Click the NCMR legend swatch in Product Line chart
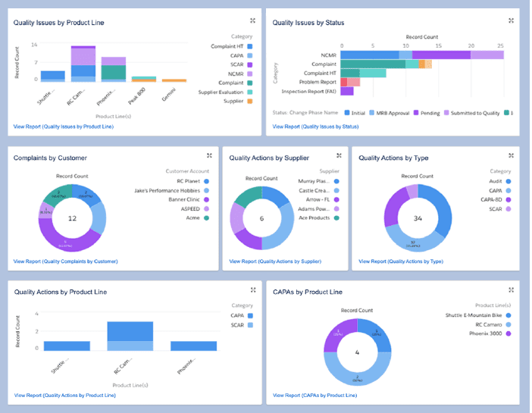Image resolution: width=532 pixels, height=413 pixels. (250, 74)
